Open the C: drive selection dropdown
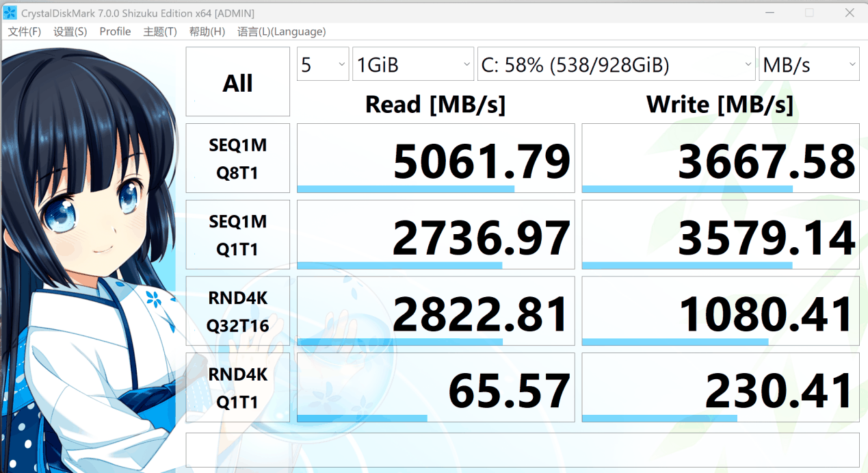Image resolution: width=868 pixels, height=473 pixels. pos(616,64)
